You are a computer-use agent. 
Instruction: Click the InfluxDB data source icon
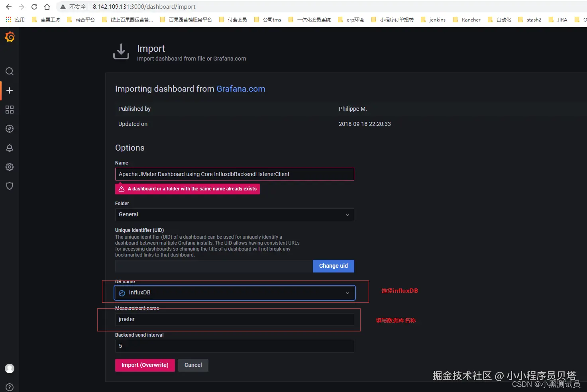point(122,293)
